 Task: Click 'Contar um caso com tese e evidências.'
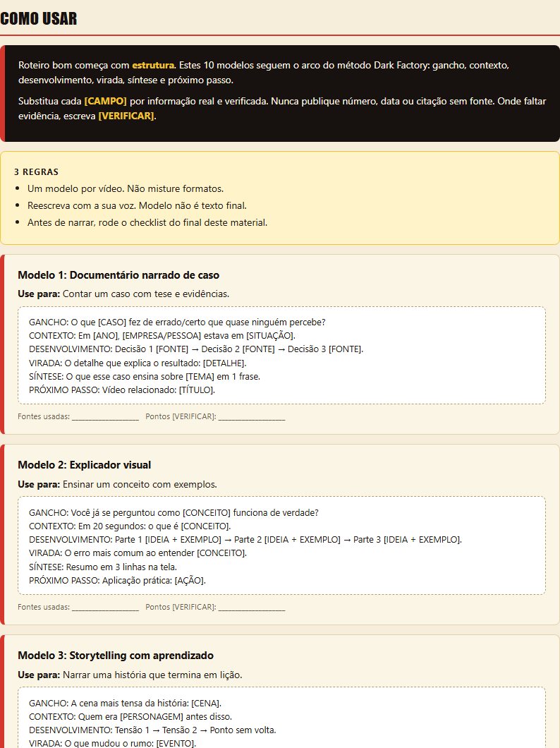[146, 294]
